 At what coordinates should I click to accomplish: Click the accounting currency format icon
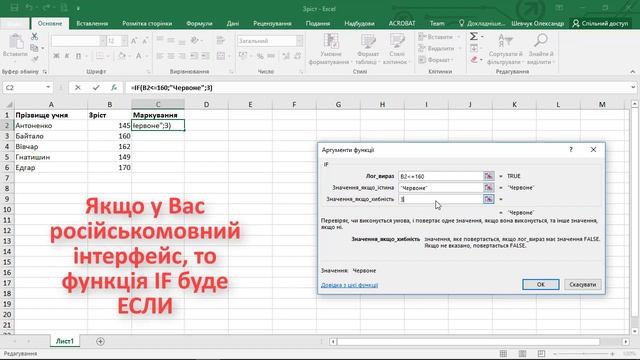(242, 56)
